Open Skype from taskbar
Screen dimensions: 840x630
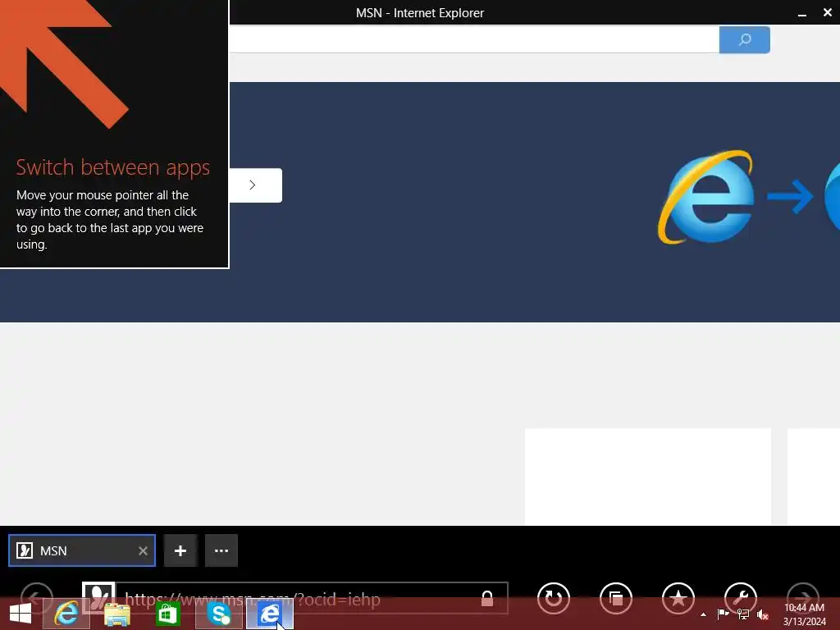(218, 614)
